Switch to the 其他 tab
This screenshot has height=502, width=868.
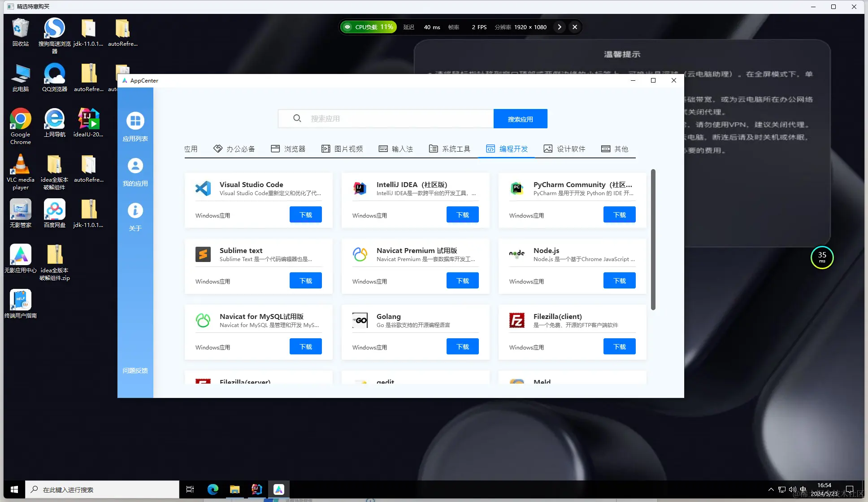point(615,149)
